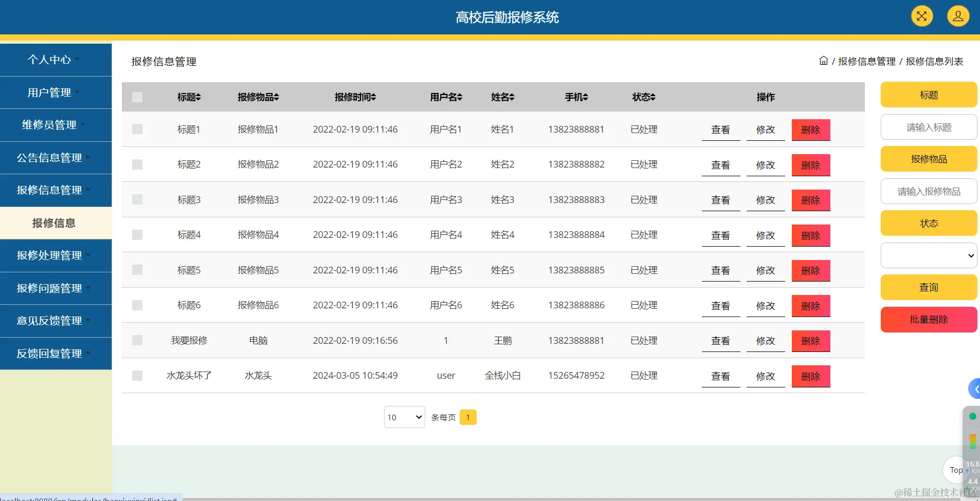
Task: Expand 报修处理管理 sidebar menu
Action: 56,255
